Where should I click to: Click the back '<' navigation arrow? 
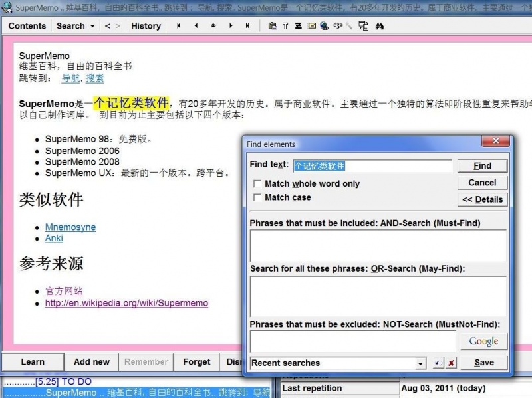point(107,26)
